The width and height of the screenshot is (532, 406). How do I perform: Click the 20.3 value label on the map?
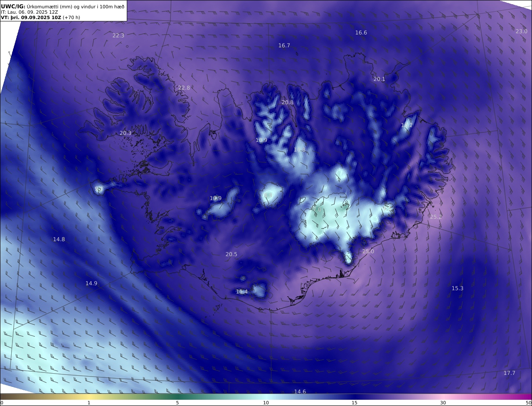click(x=126, y=133)
